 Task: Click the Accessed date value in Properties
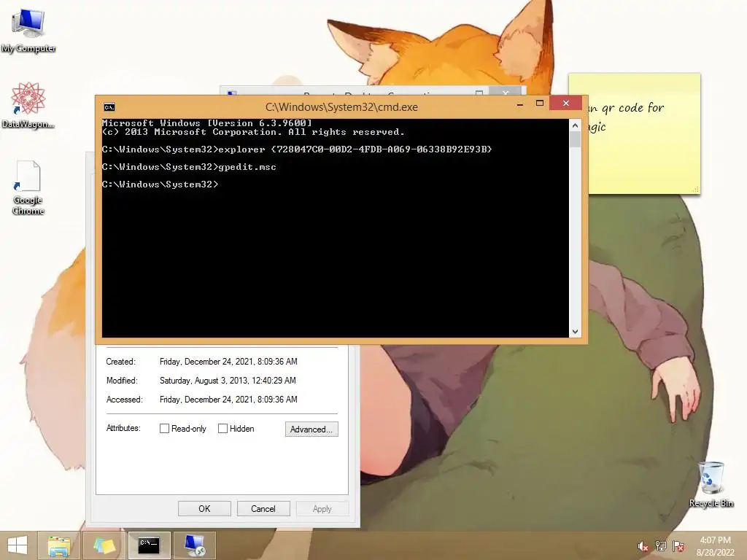228,400
